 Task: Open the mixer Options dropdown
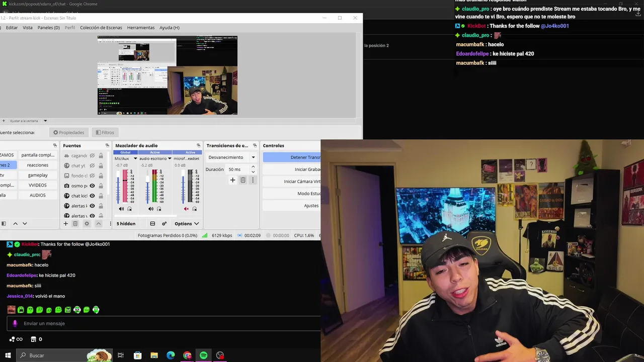(186, 224)
